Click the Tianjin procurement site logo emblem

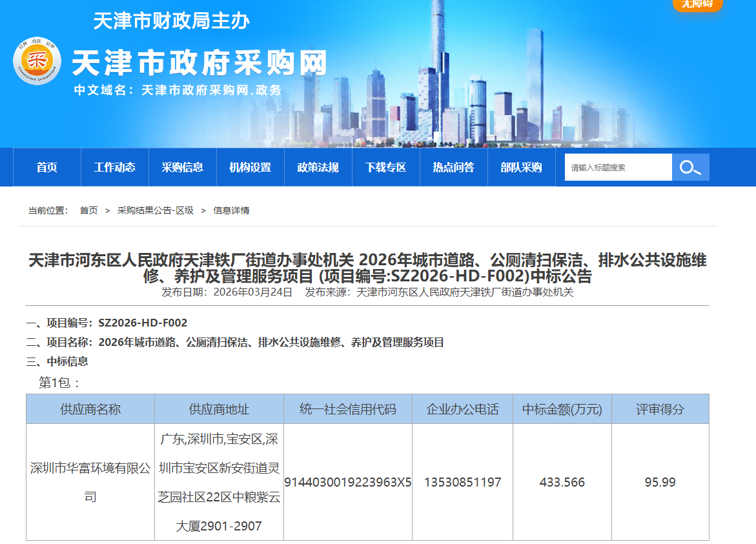tap(37, 63)
